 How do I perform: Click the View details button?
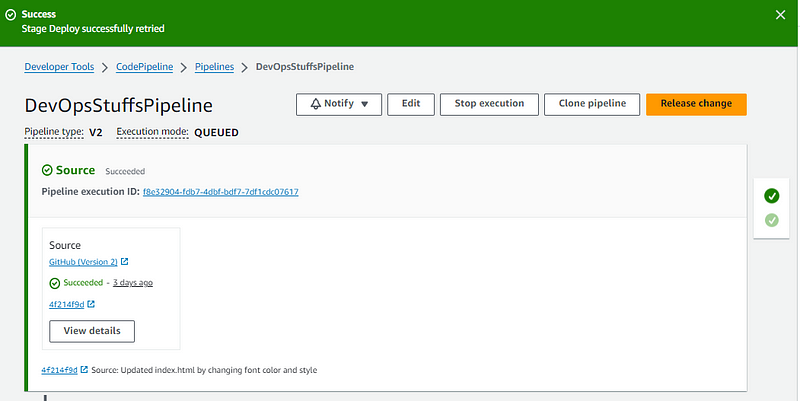(92, 331)
